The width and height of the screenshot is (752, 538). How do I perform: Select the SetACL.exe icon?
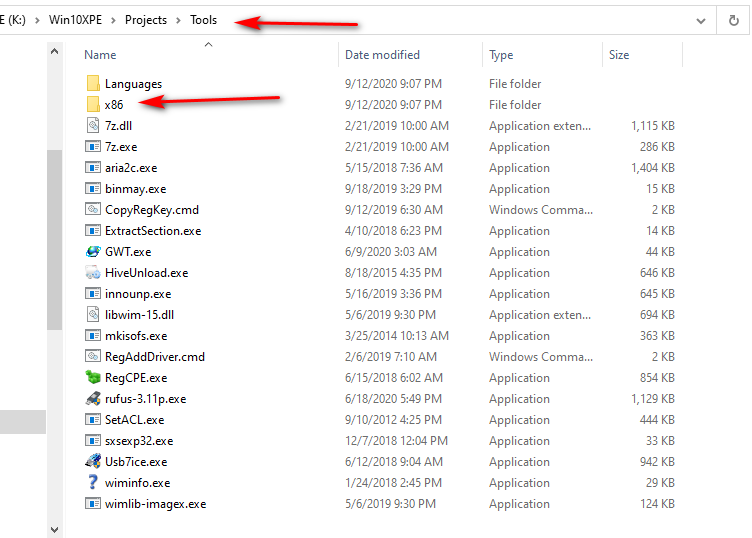tap(93, 420)
